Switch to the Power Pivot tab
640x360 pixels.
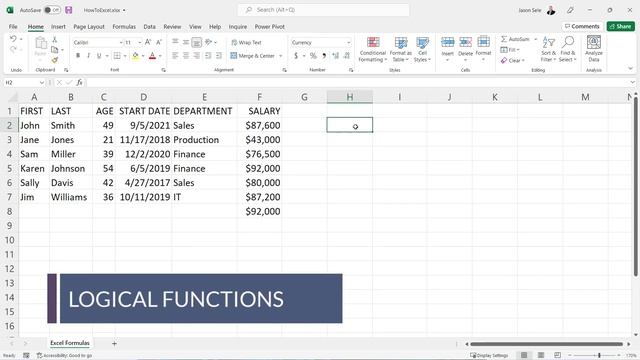(x=269, y=27)
